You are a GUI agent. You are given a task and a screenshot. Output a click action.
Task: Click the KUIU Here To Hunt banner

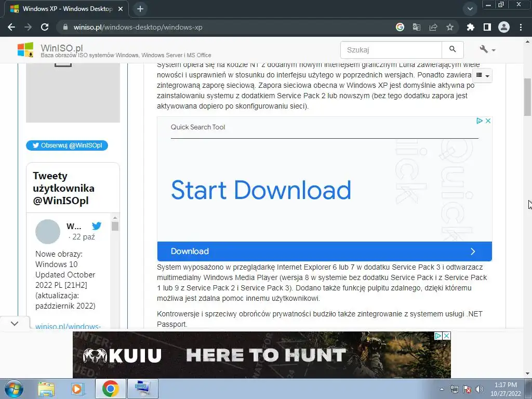click(262, 355)
